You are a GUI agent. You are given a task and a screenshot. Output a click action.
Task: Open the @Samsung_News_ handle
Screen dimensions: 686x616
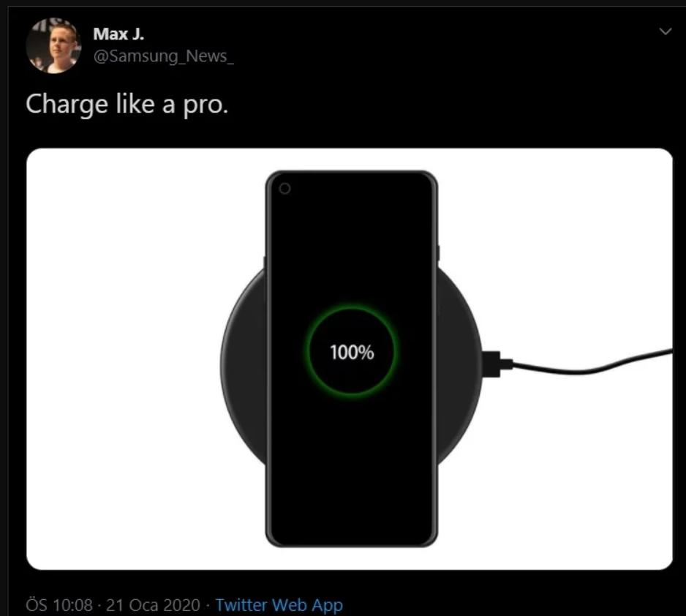coord(164,56)
